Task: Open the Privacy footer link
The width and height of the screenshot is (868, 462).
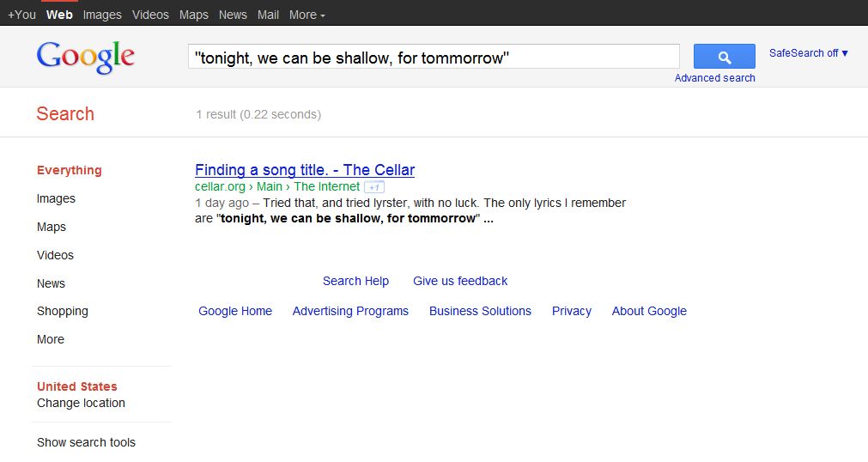Action: pyautogui.click(x=571, y=312)
